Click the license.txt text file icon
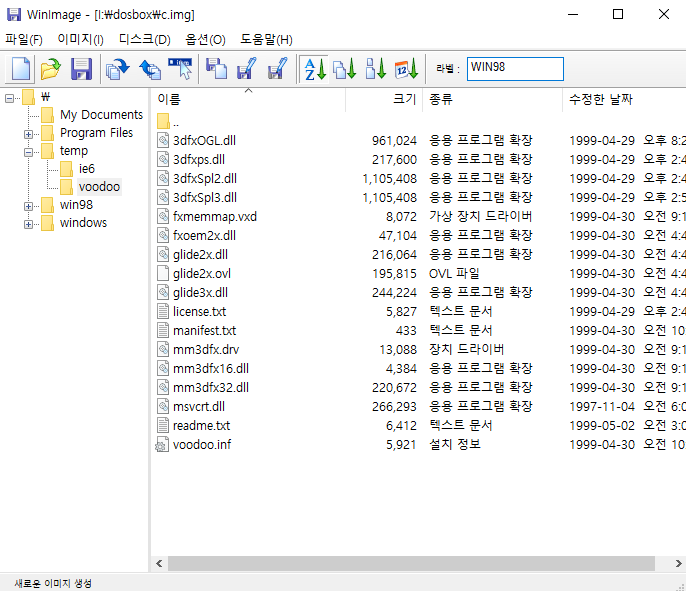 pyautogui.click(x=163, y=311)
